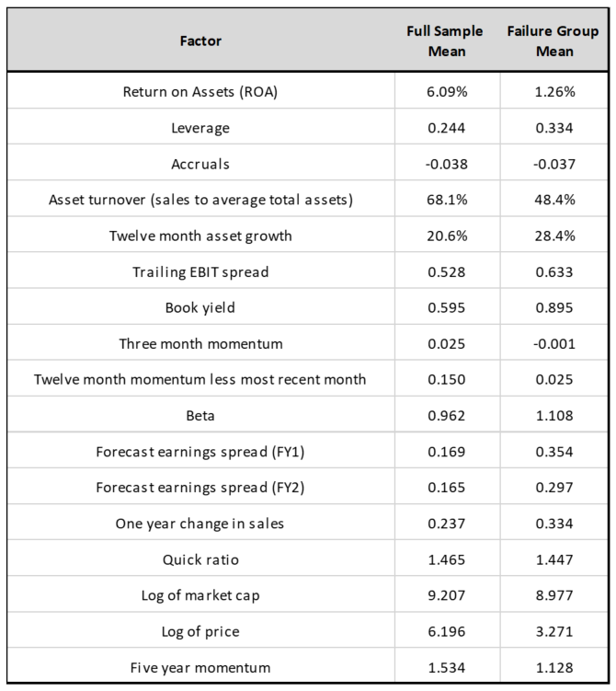
Task: Click the Factor column header
Action: click(200, 40)
